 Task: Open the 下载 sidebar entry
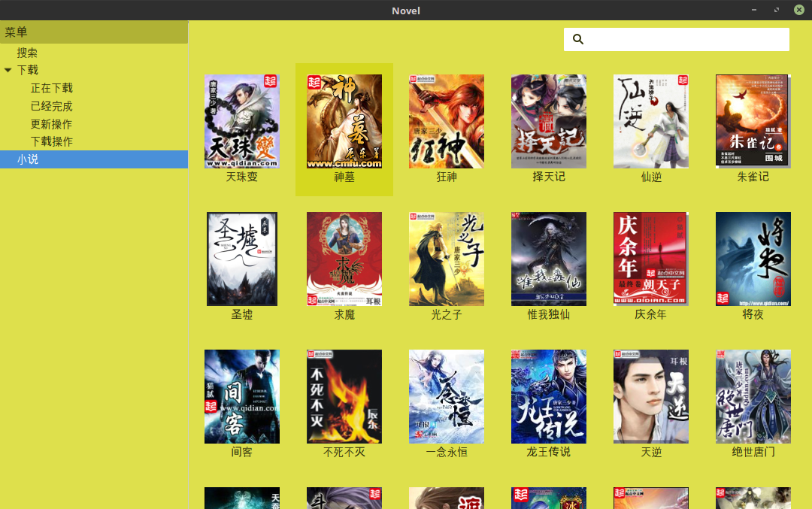click(x=28, y=70)
